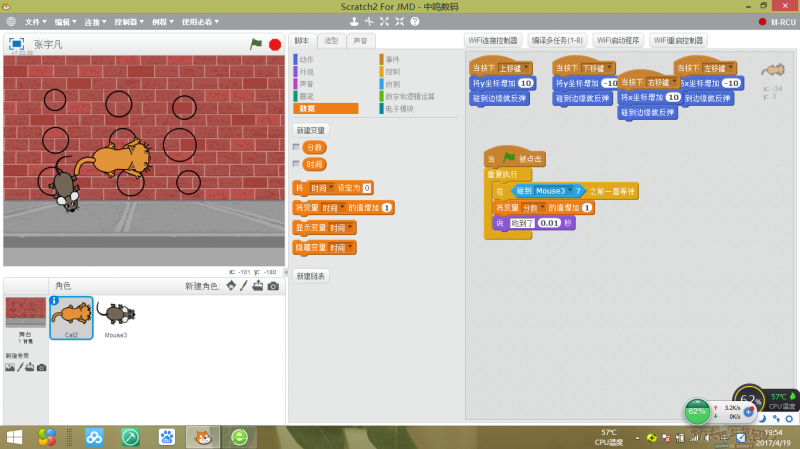Click the 新建变量 button
Image resolution: width=800 pixels, height=449 pixels.
(x=311, y=130)
